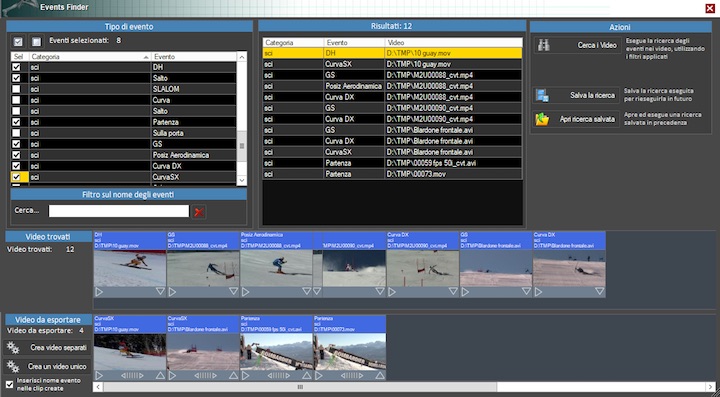This screenshot has width=720, height=397.
Task: Move Posiz Aerodinamica clip down to export
Action: pos(307,291)
